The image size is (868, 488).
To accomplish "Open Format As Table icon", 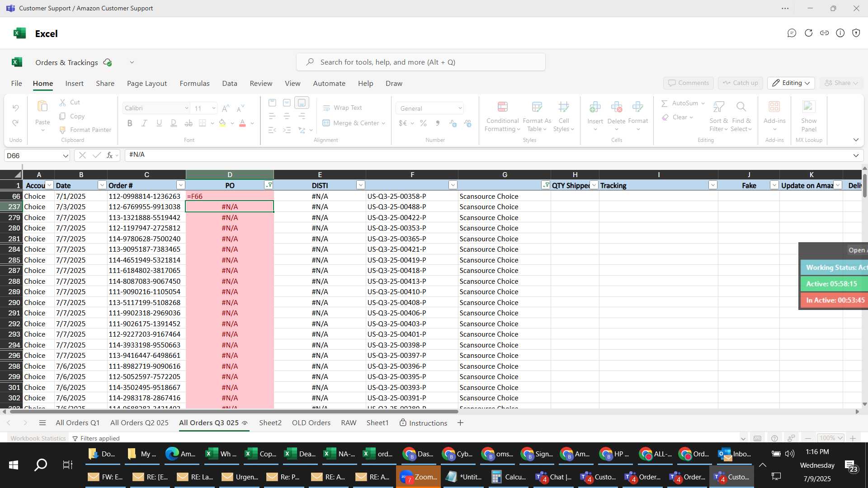I will click(x=537, y=107).
